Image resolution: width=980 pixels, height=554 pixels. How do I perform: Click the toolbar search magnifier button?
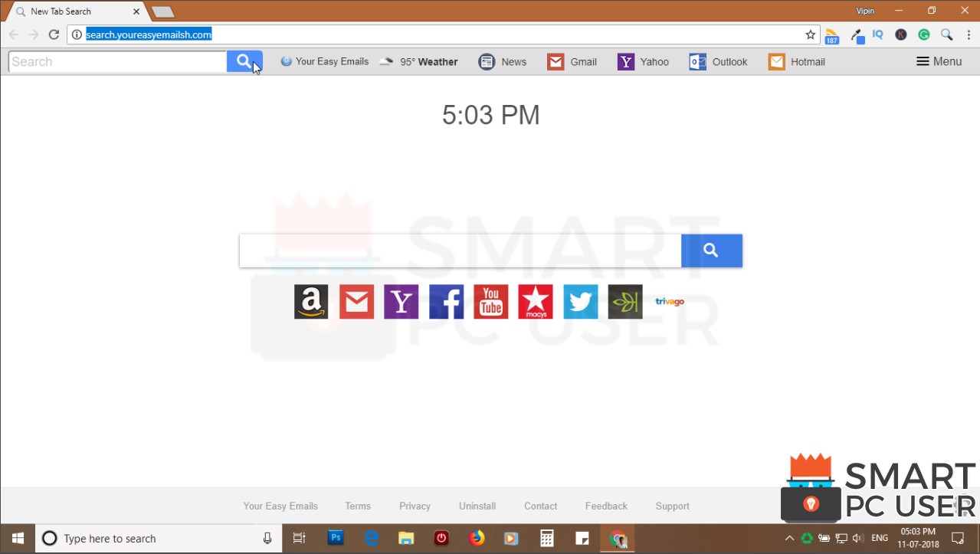(x=244, y=61)
